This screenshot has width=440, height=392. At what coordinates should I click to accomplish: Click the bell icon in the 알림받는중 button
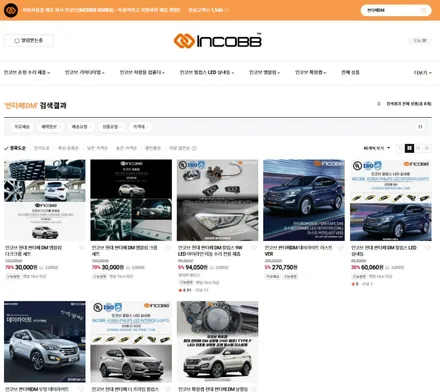[x=17, y=41]
